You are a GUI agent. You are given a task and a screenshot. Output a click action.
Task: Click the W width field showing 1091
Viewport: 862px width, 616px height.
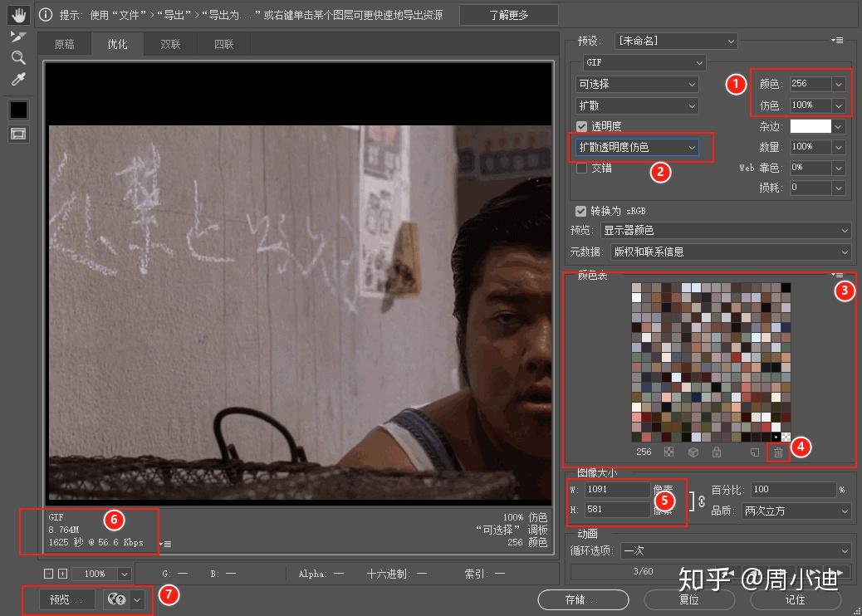[x=617, y=490]
